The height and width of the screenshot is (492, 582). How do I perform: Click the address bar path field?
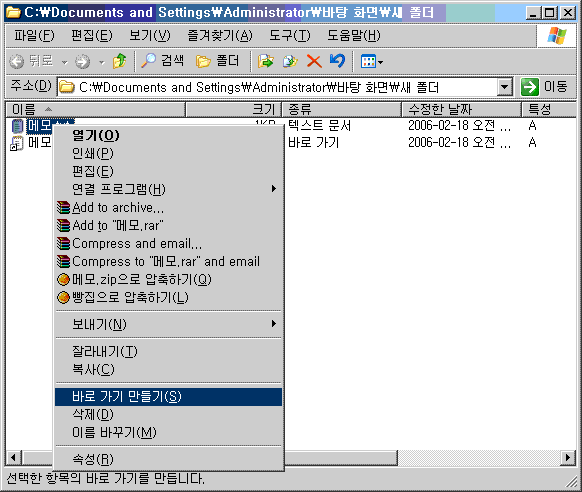(x=277, y=88)
